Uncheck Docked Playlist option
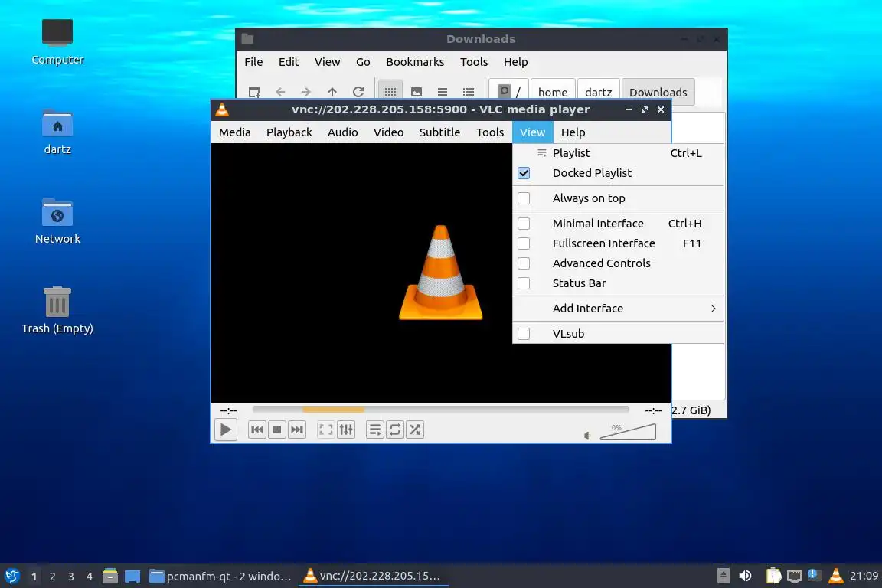882x588 pixels. pyautogui.click(x=524, y=173)
